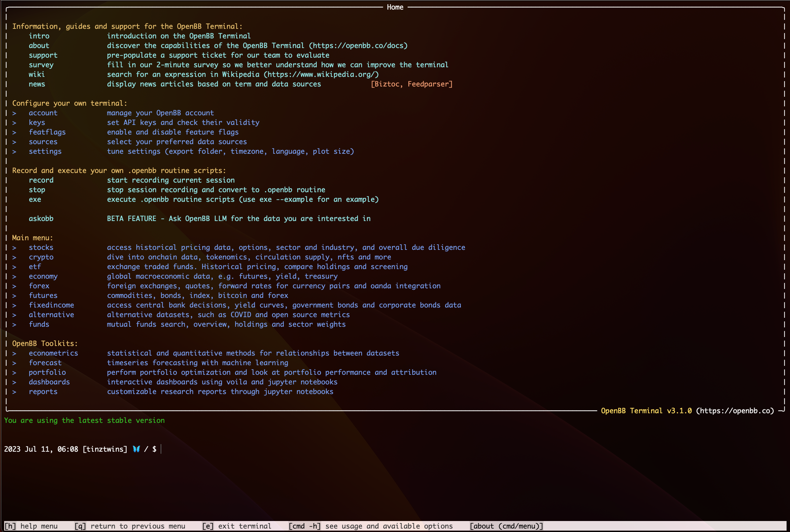The height and width of the screenshot is (532, 790).
Task: Click the > arrow beside 'keys'
Action: point(14,123)
